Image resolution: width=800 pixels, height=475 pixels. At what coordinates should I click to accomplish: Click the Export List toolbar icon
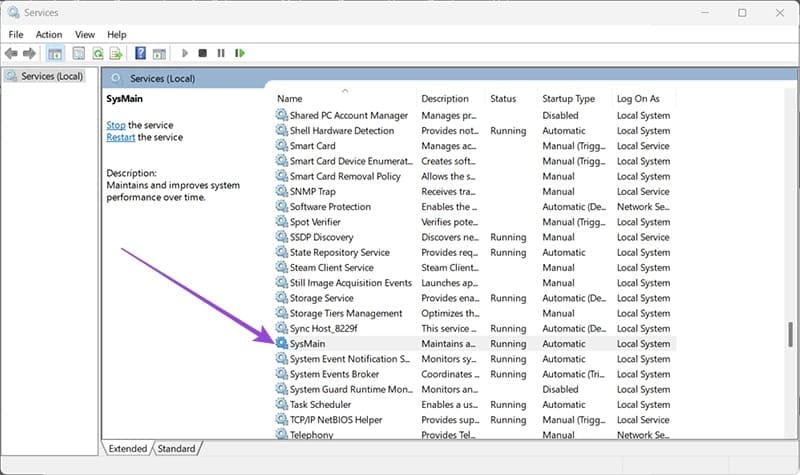(x=116, y=53)
